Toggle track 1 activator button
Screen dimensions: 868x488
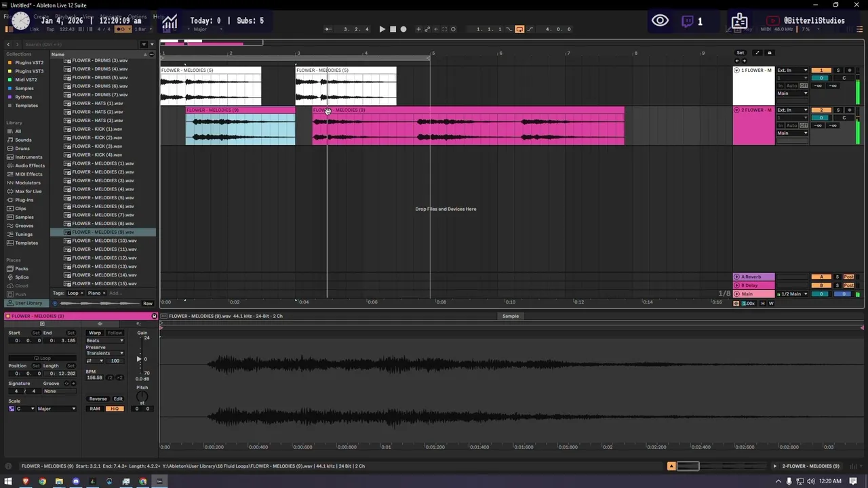click(821, 70)
